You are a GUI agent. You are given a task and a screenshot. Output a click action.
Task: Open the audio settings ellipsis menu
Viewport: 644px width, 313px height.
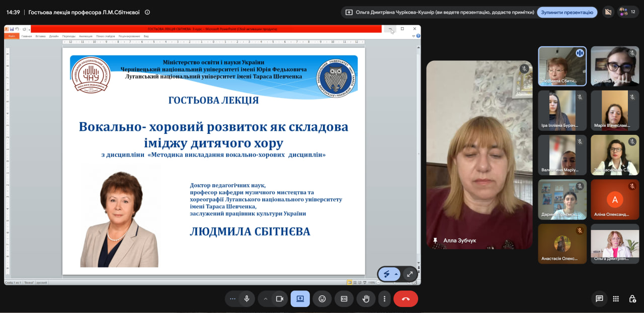(232, 298)
